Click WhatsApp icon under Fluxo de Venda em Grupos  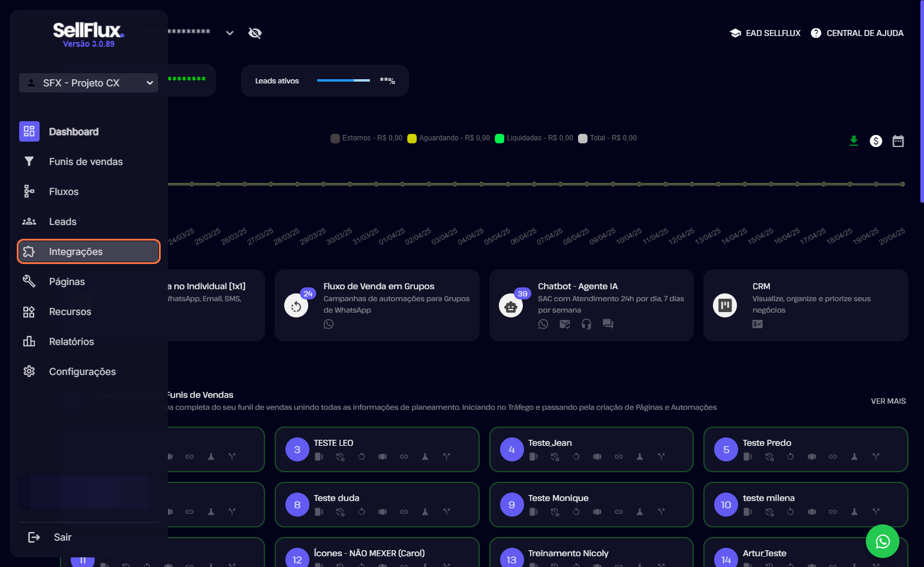[x=329, y=324]
